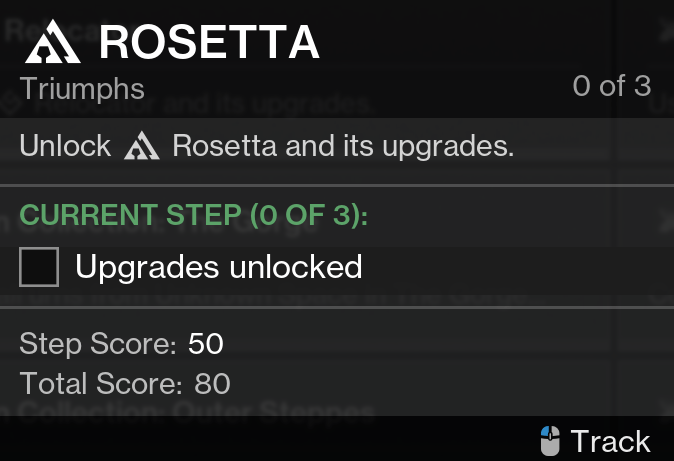Expand the chevron arrow beside Current Step row
Viewport: 674px width, 461px height.
[x=665, y=220]
